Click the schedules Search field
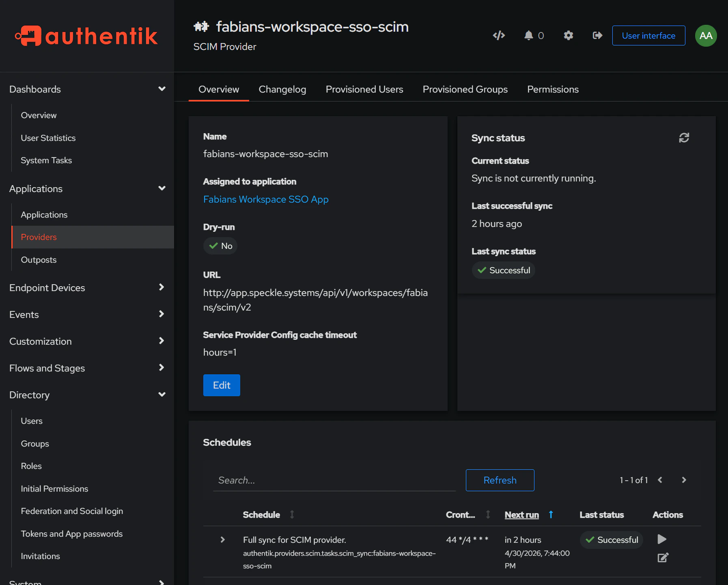 point(334,480)
